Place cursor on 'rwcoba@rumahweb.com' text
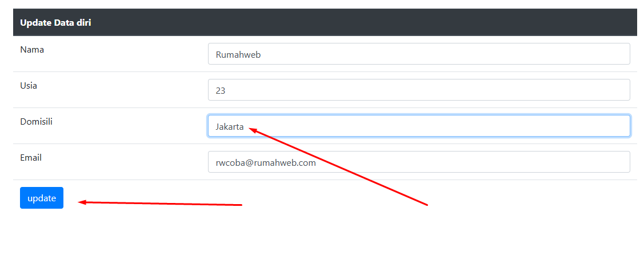The width and height of the screenshot is (644, 255). 266,163
